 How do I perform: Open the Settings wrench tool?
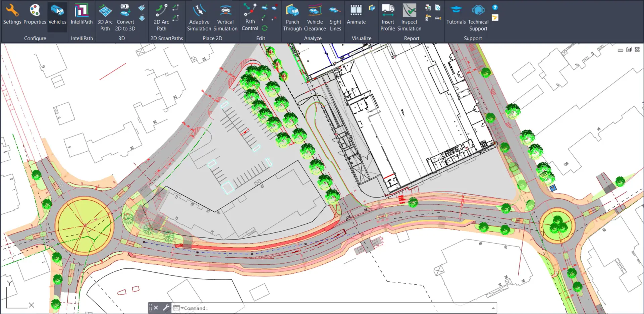(12, 15)
